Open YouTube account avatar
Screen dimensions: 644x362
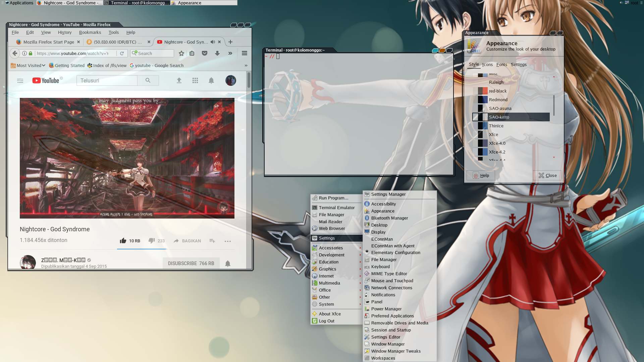click(x=231, y=80)
